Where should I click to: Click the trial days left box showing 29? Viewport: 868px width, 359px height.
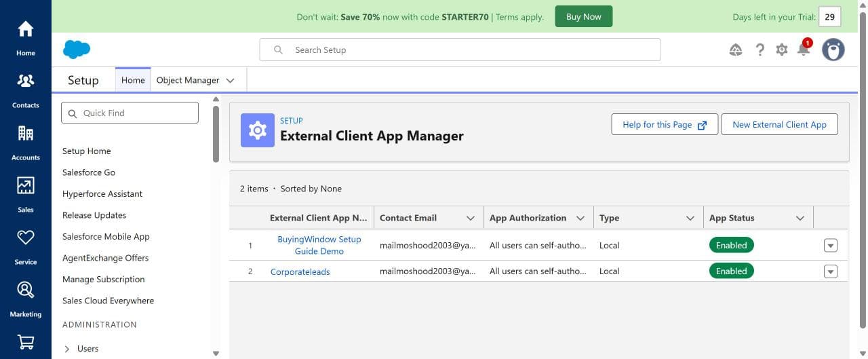click(830, 17)
